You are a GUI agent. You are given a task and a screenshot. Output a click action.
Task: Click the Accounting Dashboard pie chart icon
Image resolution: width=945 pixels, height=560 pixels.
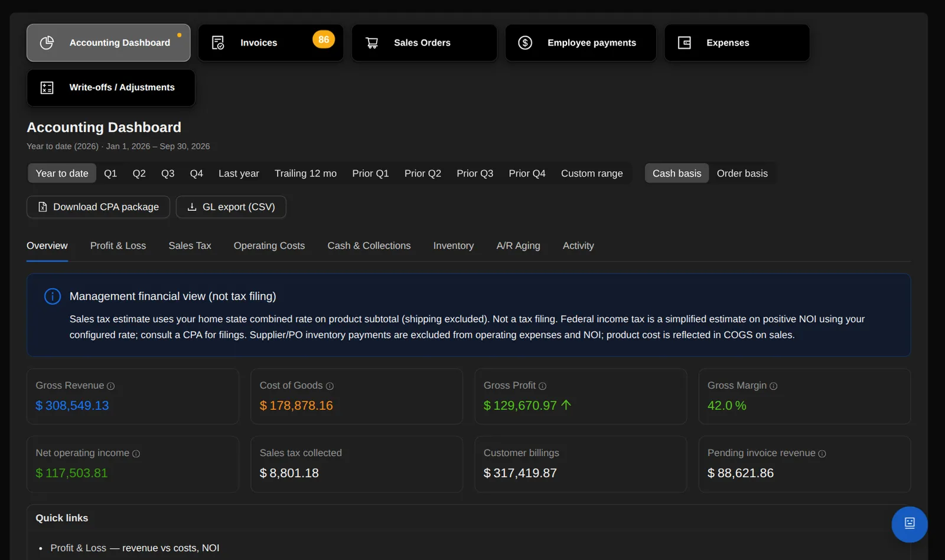coord(47,43)
